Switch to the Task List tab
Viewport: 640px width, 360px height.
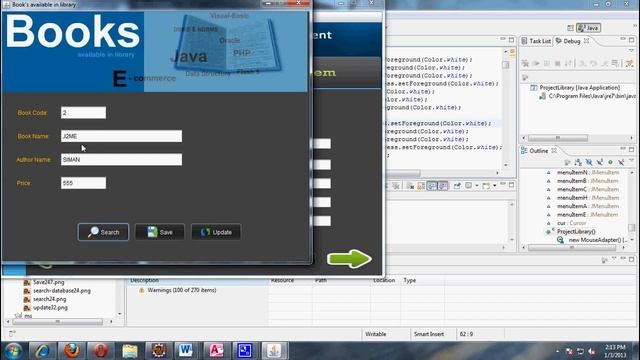[x=536, y=41]
